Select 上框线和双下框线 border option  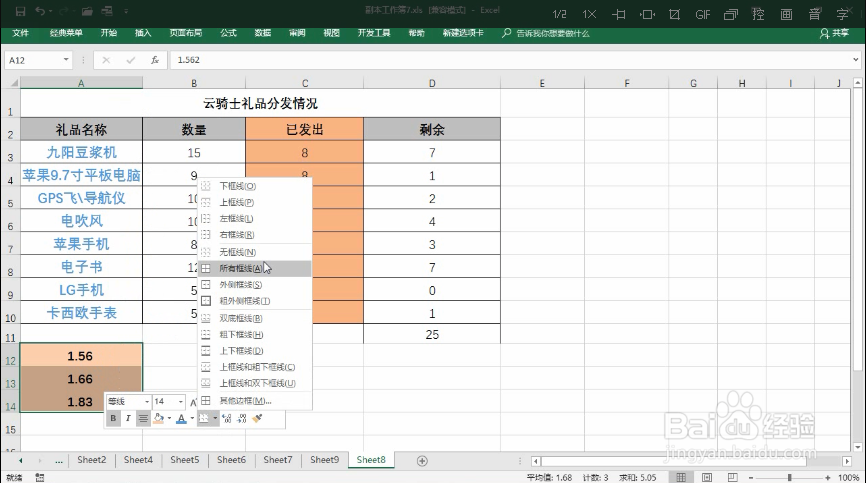pyautogui.click(x=255, y=383)
